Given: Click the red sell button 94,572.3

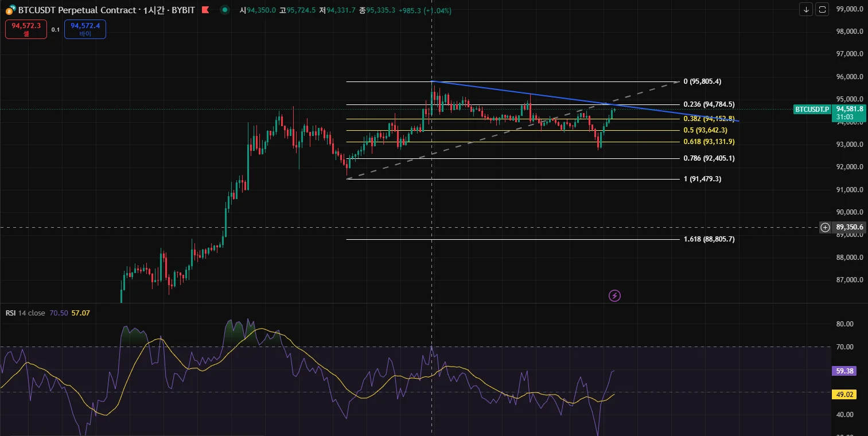Looking at the screenshot, I should pos(26,29).
